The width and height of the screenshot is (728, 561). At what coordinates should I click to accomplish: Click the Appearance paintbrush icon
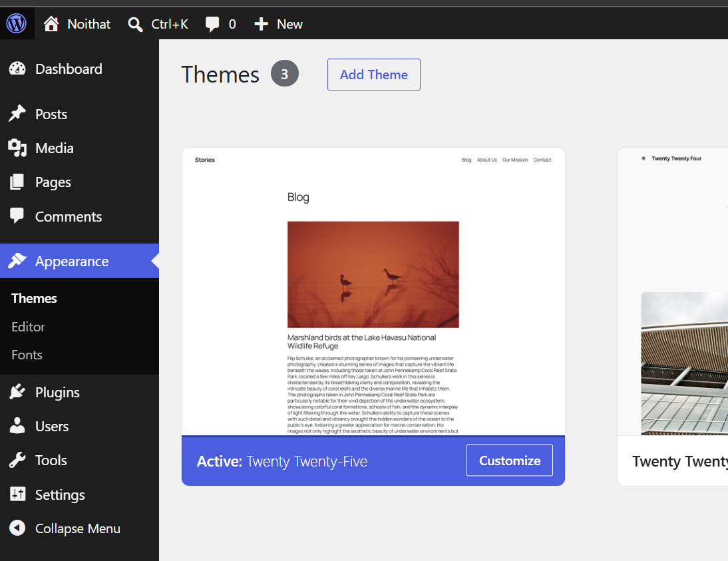18,261
